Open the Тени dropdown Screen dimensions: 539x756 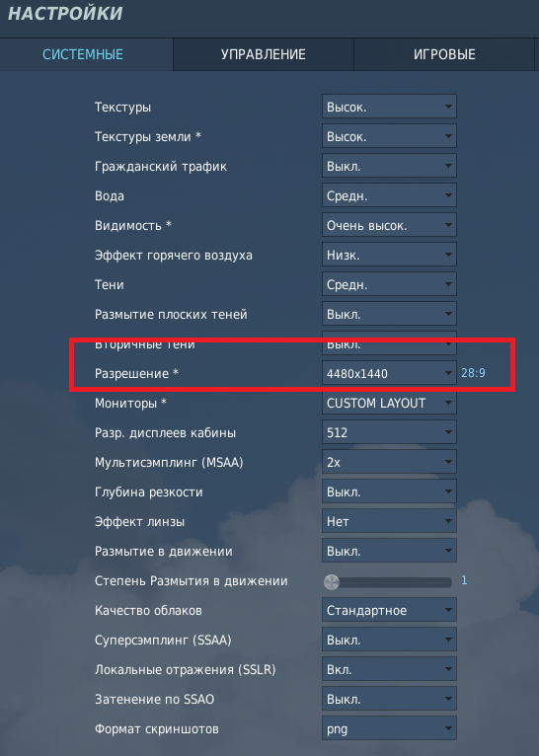[x=389, y=284]
